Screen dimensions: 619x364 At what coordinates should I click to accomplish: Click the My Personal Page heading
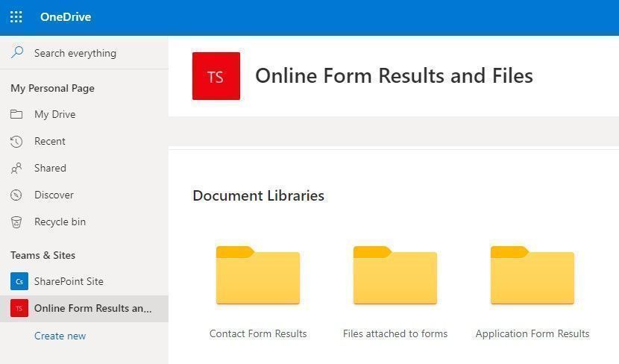click(52, 88)
